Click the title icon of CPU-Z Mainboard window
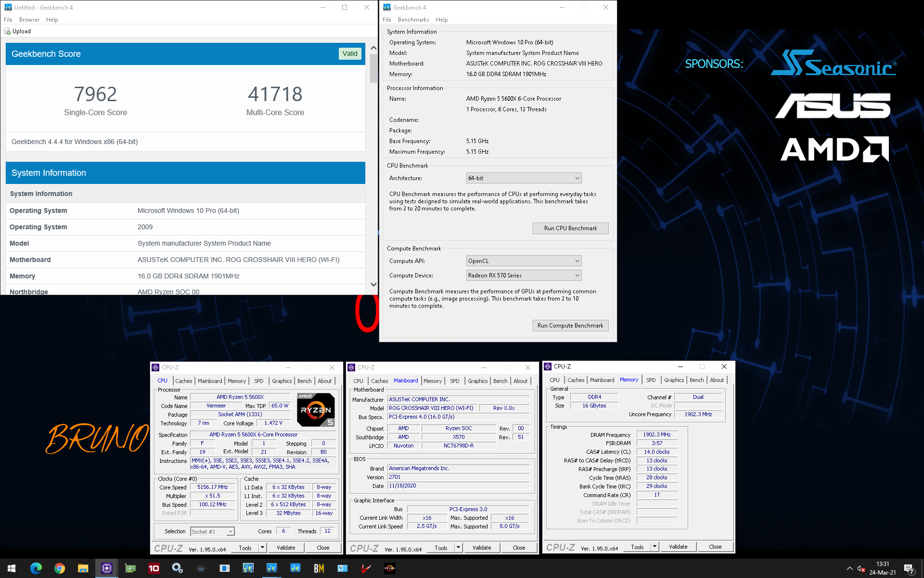This screenshot has width=924, height=578. [351, 368]
